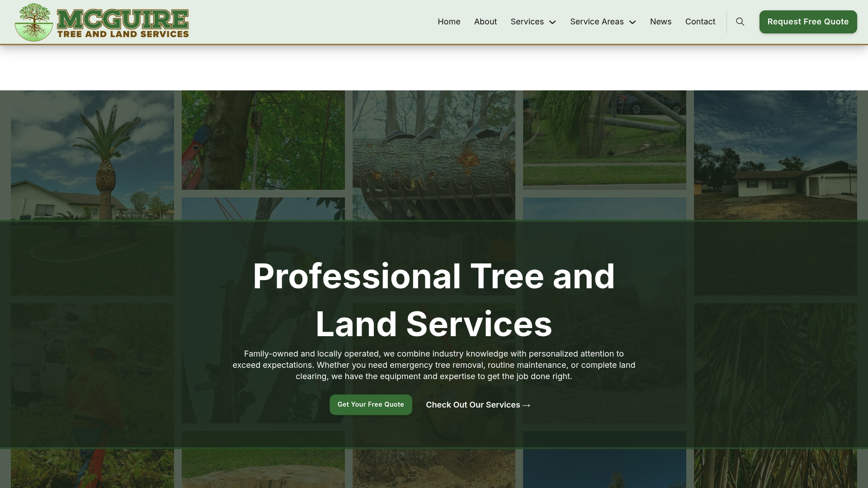Screen dimensions: 868x488
Task: Select the About menu item
Action: pyautogui.click(x=485, y=21)
